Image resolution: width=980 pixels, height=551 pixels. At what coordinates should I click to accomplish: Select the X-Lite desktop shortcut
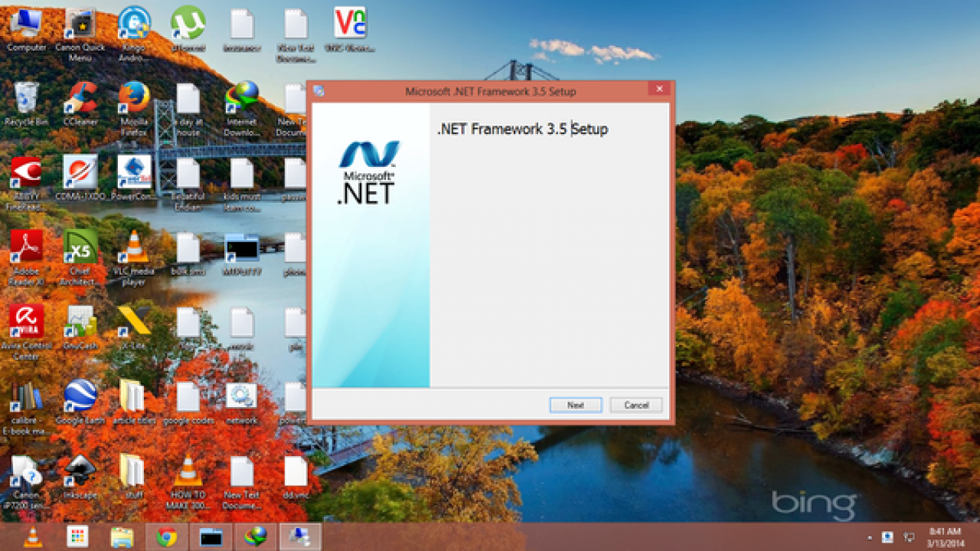click(134, 328)
